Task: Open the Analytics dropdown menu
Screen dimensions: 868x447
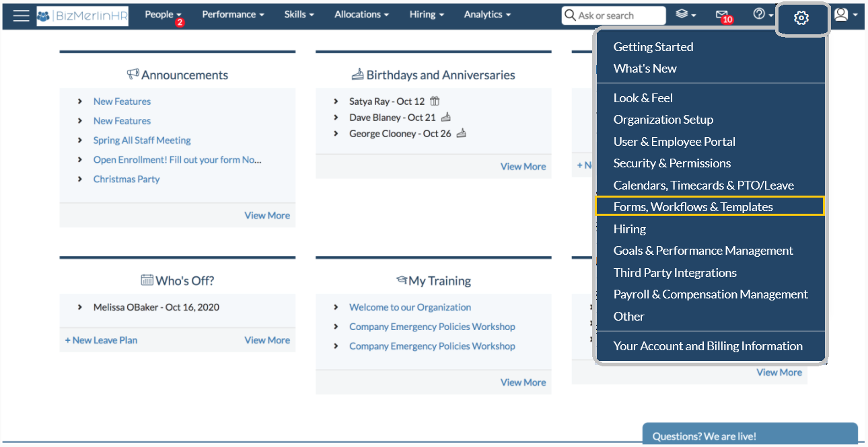Action: tap(487, 14)
